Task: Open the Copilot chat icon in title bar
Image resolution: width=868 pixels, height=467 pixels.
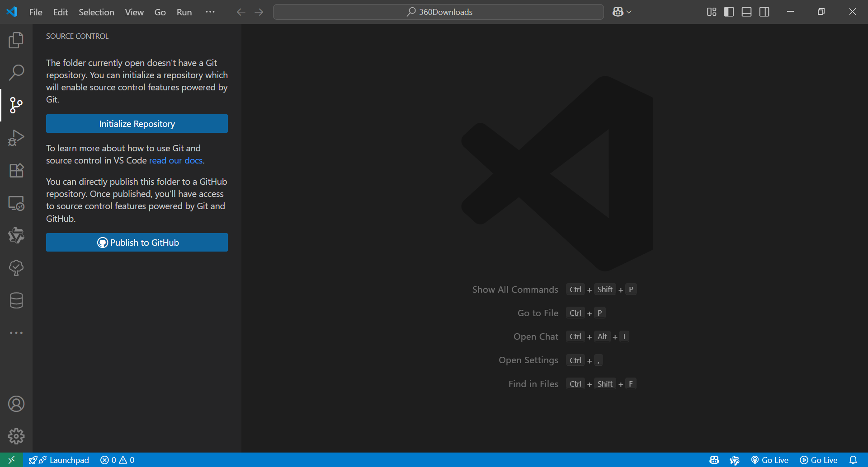Action: [x=618, y=12]
